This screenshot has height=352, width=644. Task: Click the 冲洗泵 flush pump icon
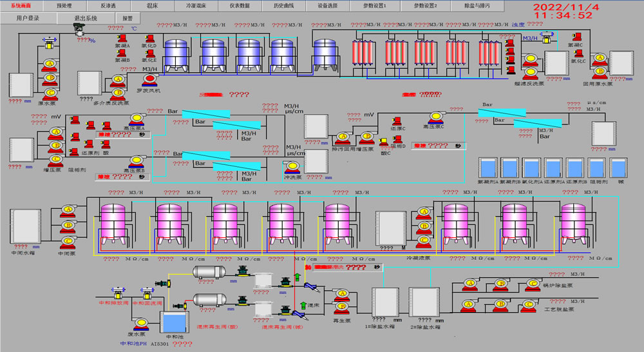(x=292, y=166)
